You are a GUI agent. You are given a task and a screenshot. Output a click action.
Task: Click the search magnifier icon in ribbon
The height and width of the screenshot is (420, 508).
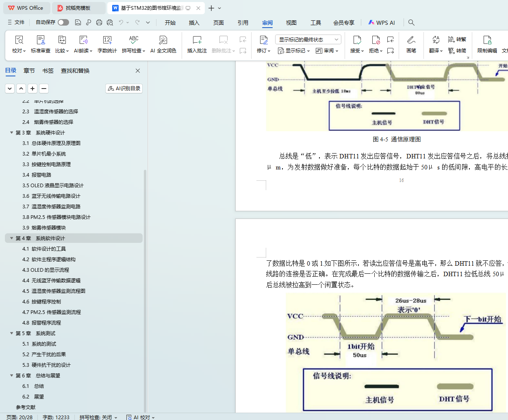pos(411,22)
